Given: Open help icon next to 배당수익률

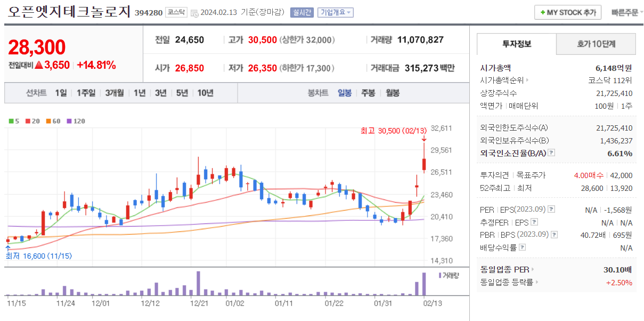Looking at the screenshot, I should pos(523,247).
